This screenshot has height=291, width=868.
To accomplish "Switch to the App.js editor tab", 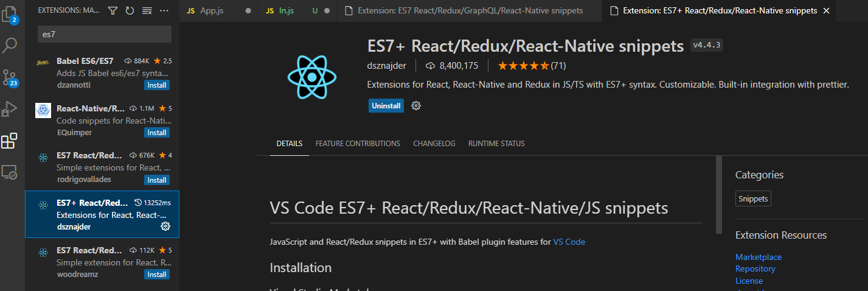I will point(218,10).
